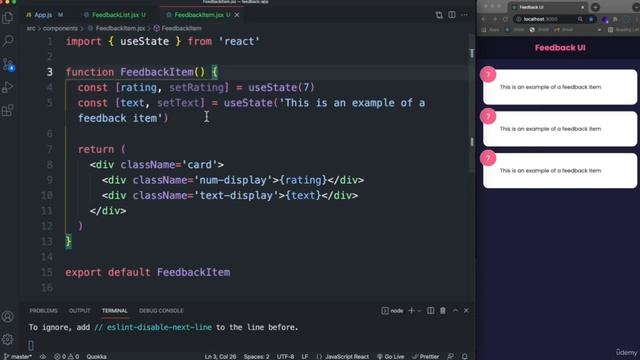640x360 pixels.
Task: Close the FeedbackItem.jsx tab
Action: 237,15
